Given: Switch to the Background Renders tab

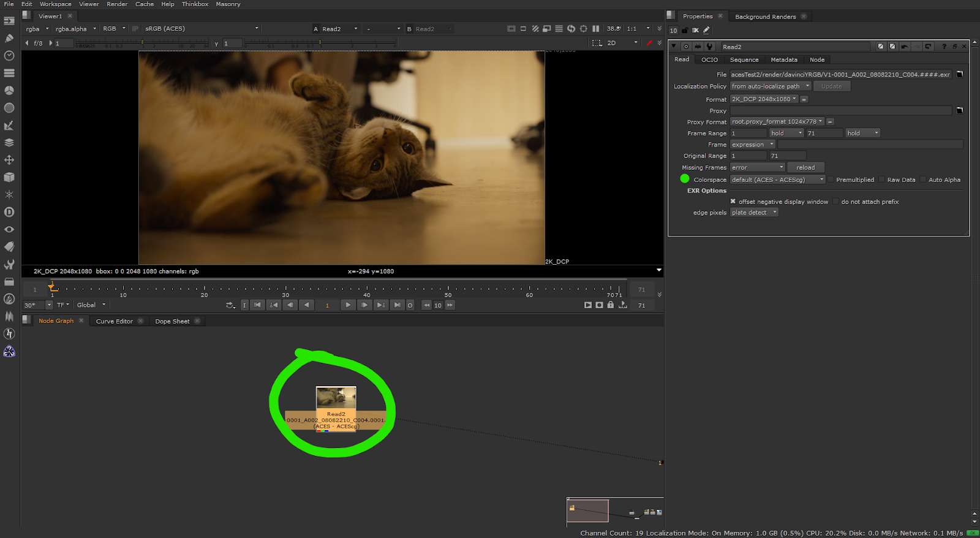Looking at the screenshot, I should pos(766,17).
